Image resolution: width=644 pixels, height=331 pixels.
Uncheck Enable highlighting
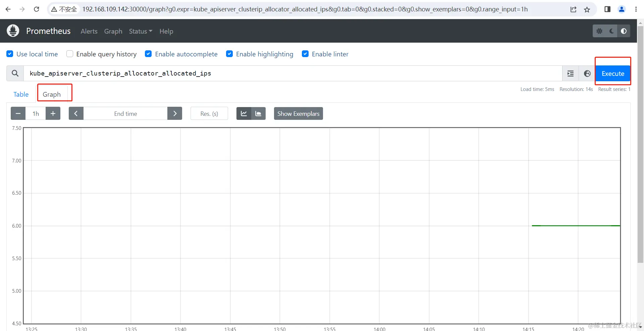click(x=229, y=54)
